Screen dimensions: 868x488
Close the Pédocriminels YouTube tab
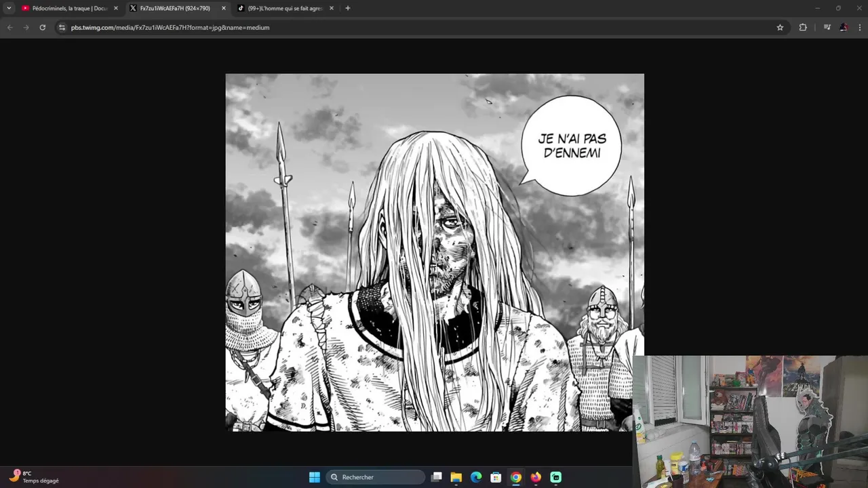116,8
